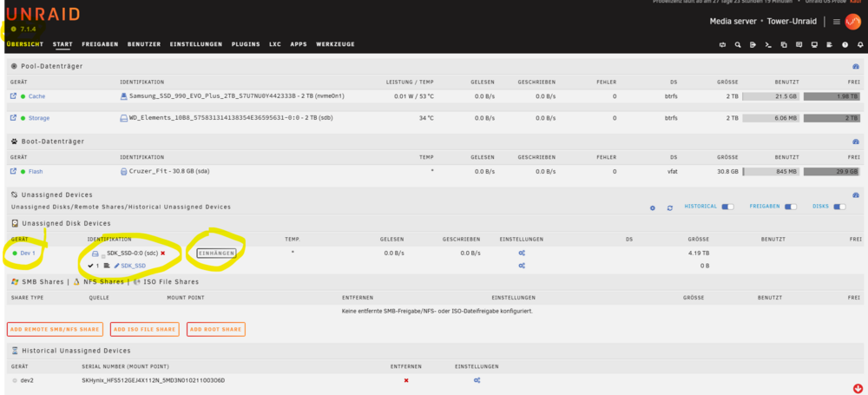Image resolution: width=868 pixels, height=395 pixels.
Task: Open the search magnifier icon in top bar
Action: point(737,45)
